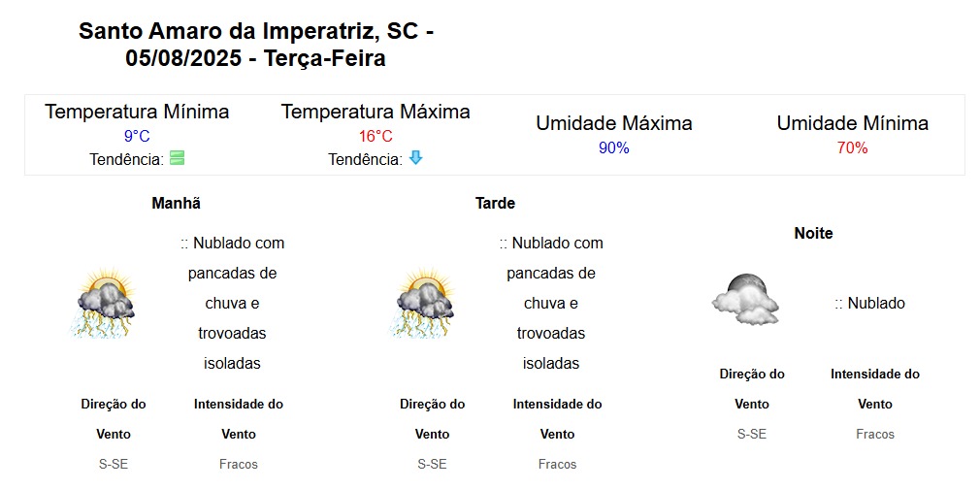
Task: Click the green stable trend icon
Action: click(x=177, y=157)
